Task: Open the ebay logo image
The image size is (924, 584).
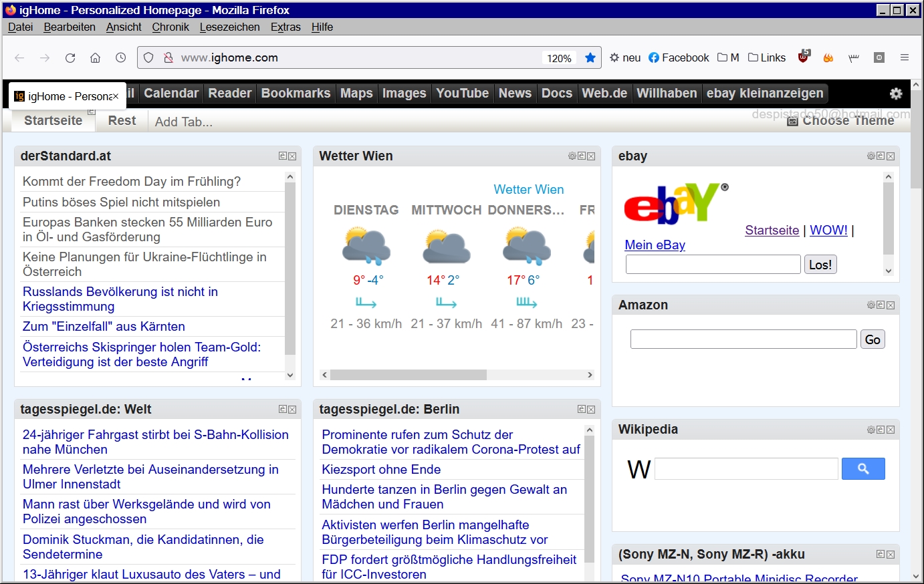Action: [677, 203]
